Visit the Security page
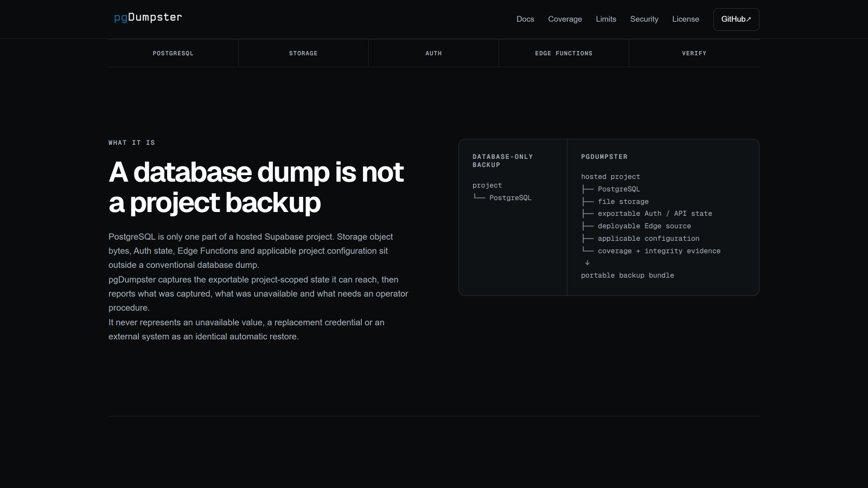This screenshot has height=488, width=868. tap(644, 19)
